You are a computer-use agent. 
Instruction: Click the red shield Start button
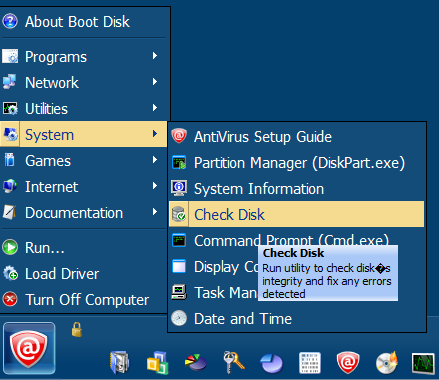tap(29, 348)
